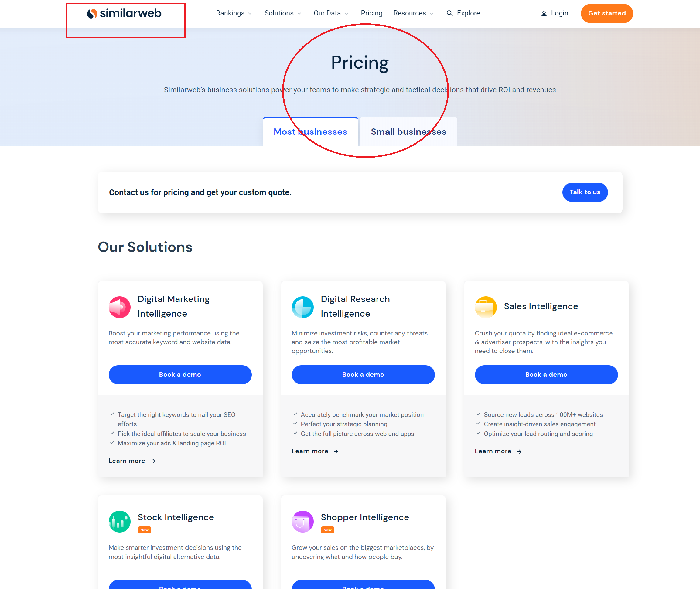Click the Stock Intelligence chart icon
The height and width of the screenshot is (589, 700).
(x=119, y=521)
